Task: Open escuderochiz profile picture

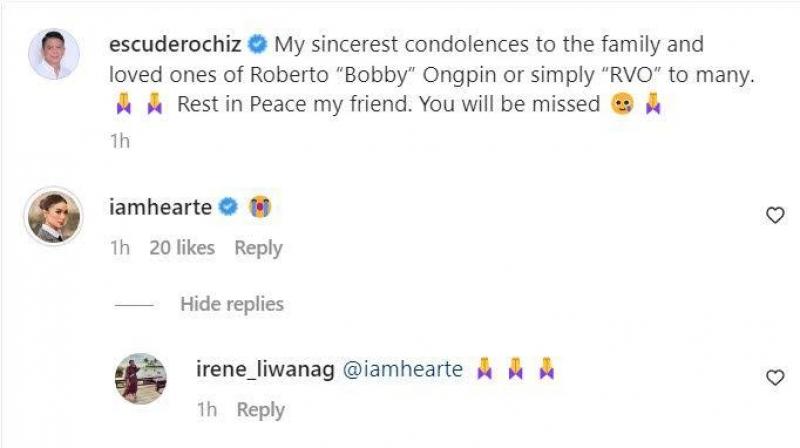Action: 53,53
